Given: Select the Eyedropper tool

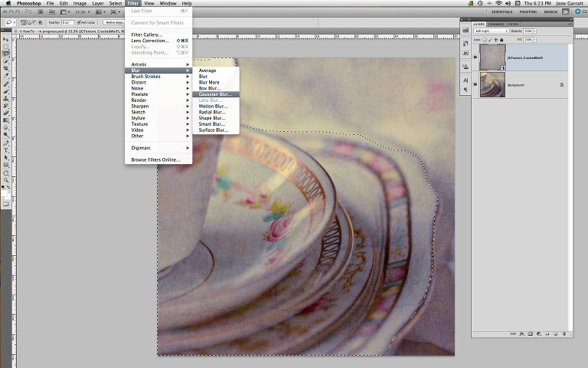Looking at the screenshot, I should [x=6, y=76].
